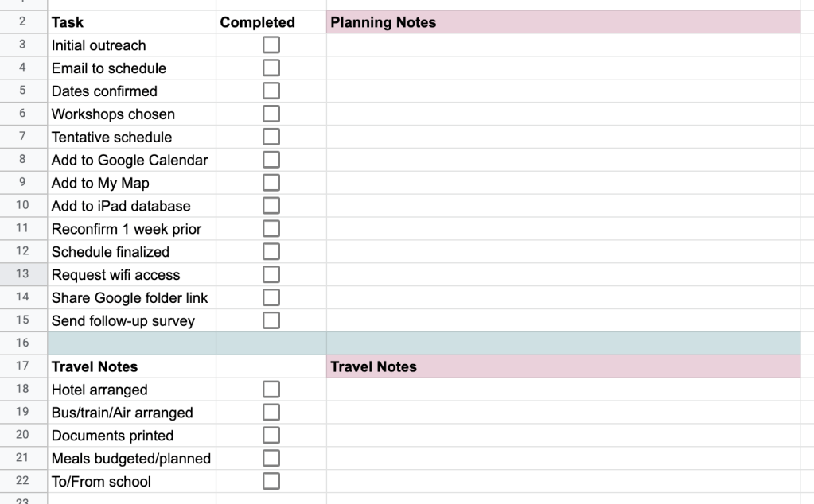Screen dimensions: 814x504
Task: Toggle the Schedule finalized checkbox
Action: [271, 251]
